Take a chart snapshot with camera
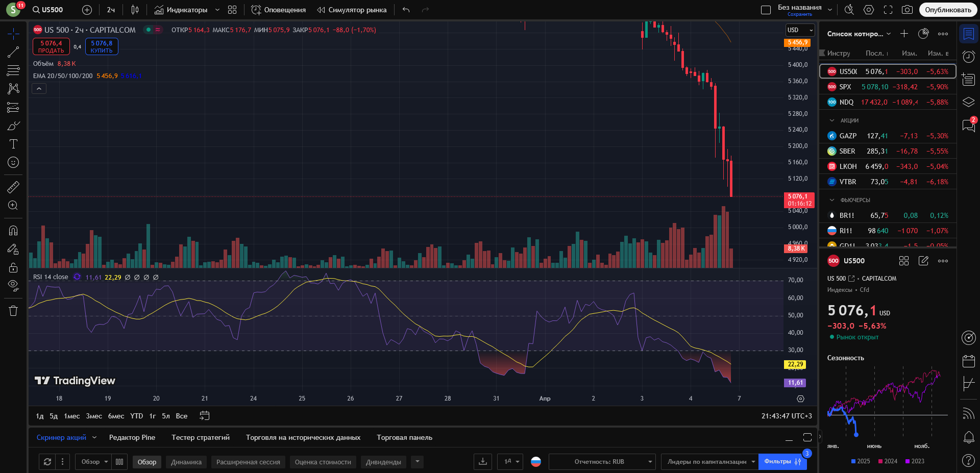Screen dimensions: 980x473 (x=907, y=10)
